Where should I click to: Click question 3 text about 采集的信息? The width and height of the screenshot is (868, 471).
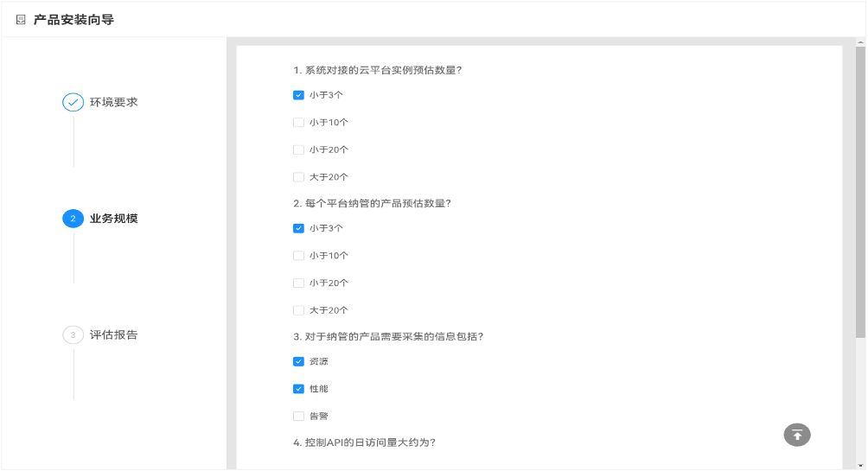[x=388, y=337]
